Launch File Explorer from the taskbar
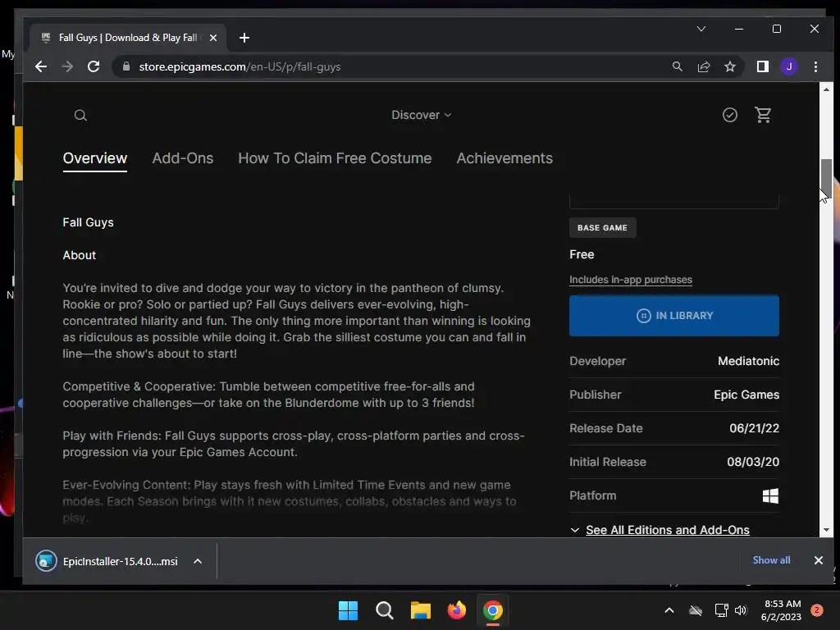The width and height of the screenshot is (840, 630). [x=421, y=610]
